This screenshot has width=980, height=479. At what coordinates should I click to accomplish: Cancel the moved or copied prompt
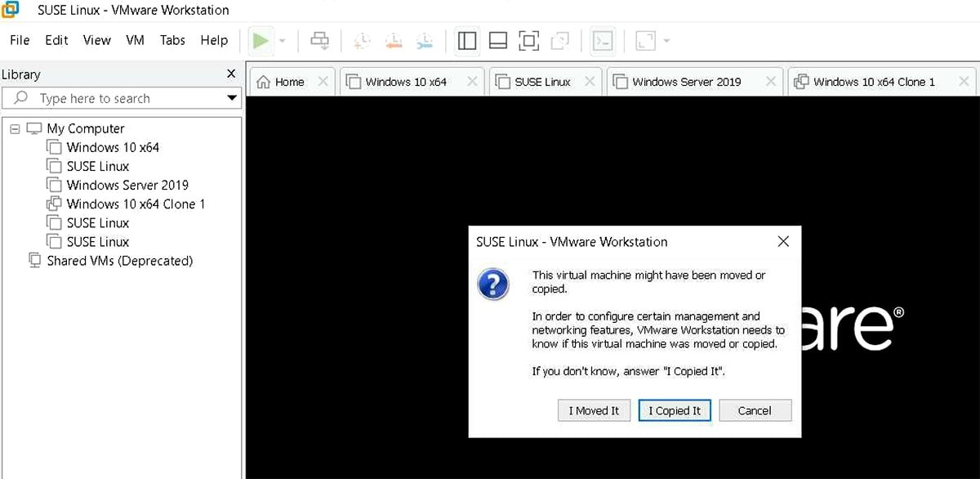(x=755, y=410)
